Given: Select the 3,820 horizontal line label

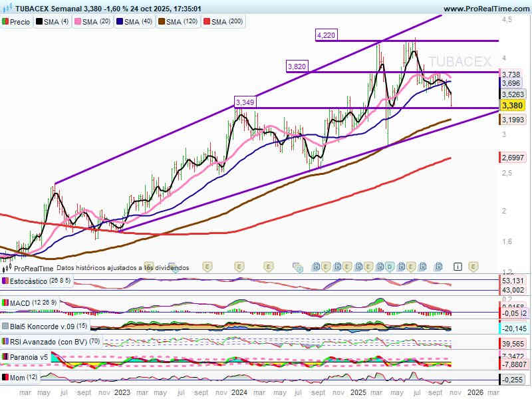Looking at the screenshot, I should tap(296, 66).
